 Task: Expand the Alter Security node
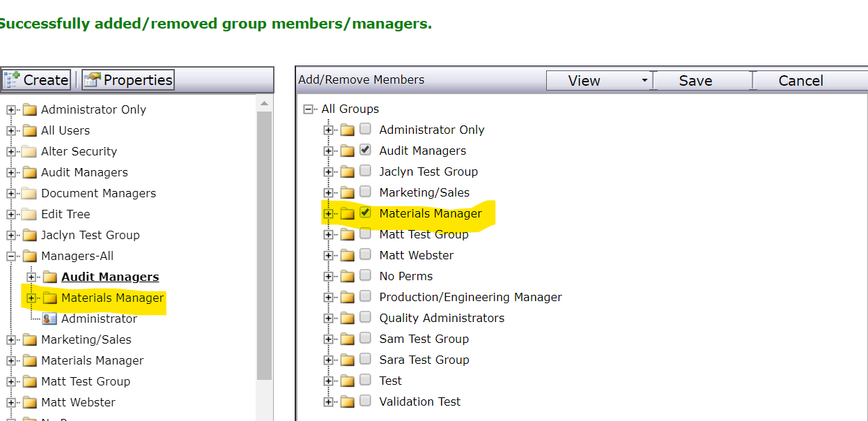[x=11, y=152]
